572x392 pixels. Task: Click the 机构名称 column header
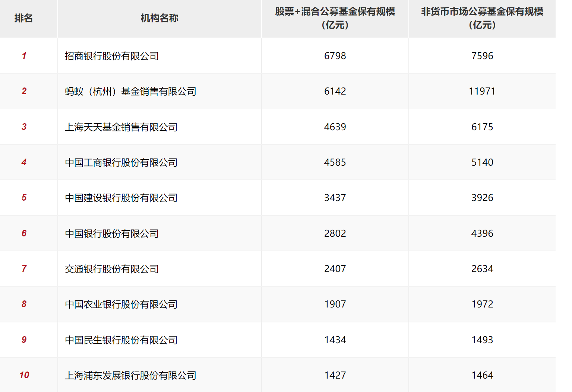[159, 18]
